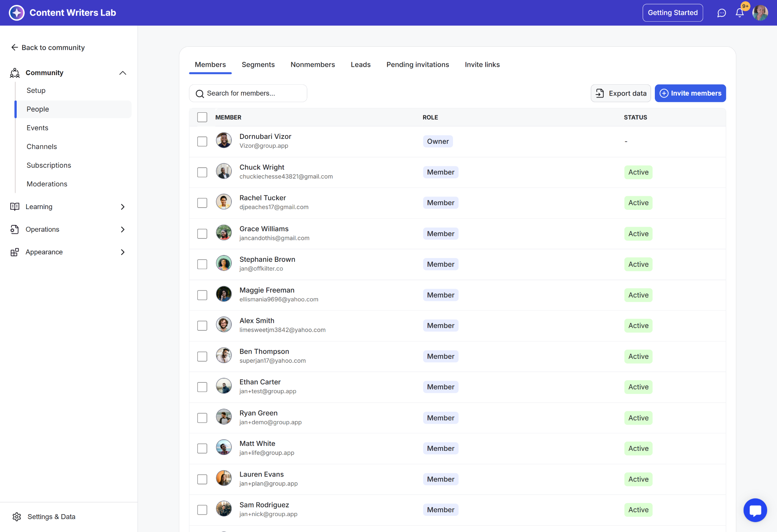Expand the Learning section

[123, 207]
